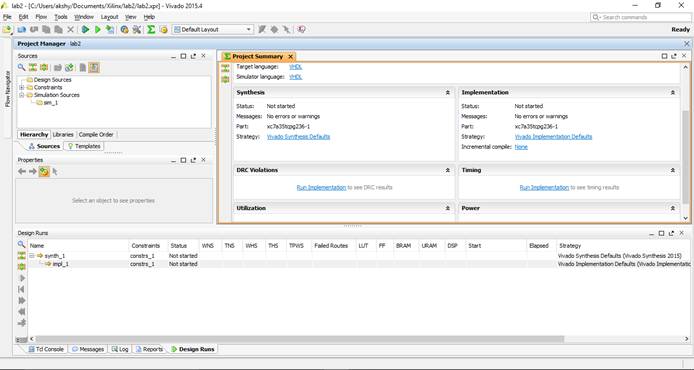Open Project Settings from the toolbar icon
The width and height of the screenshot is (694, 370).
124,30
